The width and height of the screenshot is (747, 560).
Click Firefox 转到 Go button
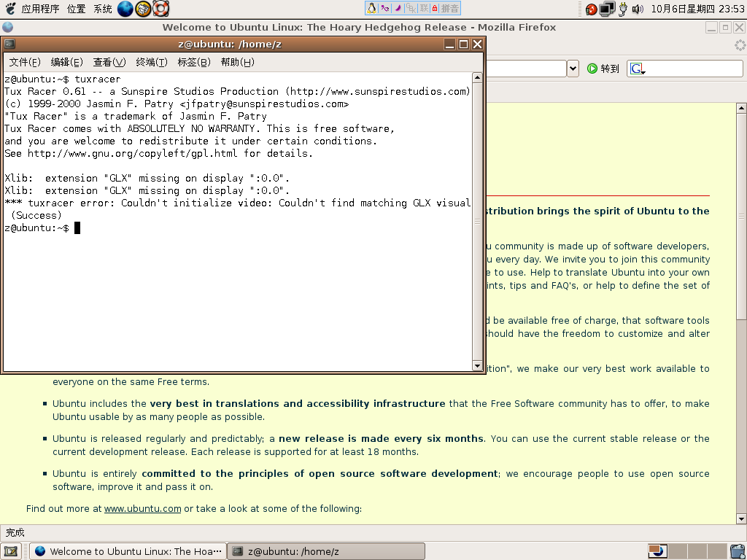tap(603, 69)
